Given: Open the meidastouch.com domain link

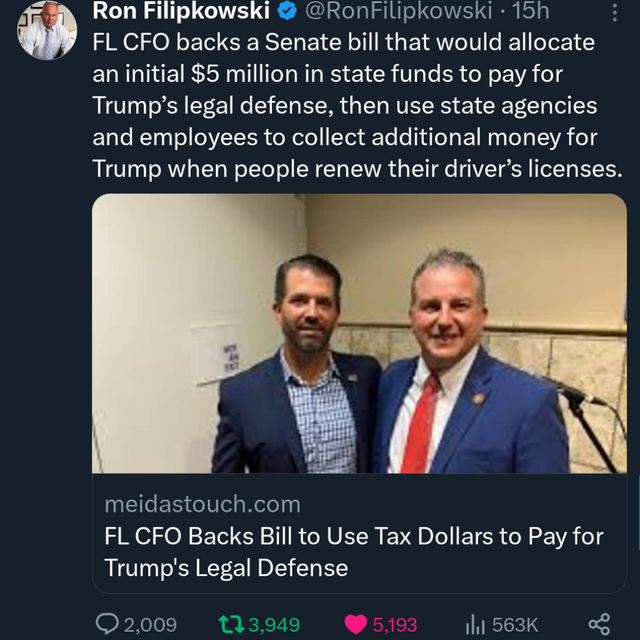Looking at the screenshot, I should (x=202, y=504).
